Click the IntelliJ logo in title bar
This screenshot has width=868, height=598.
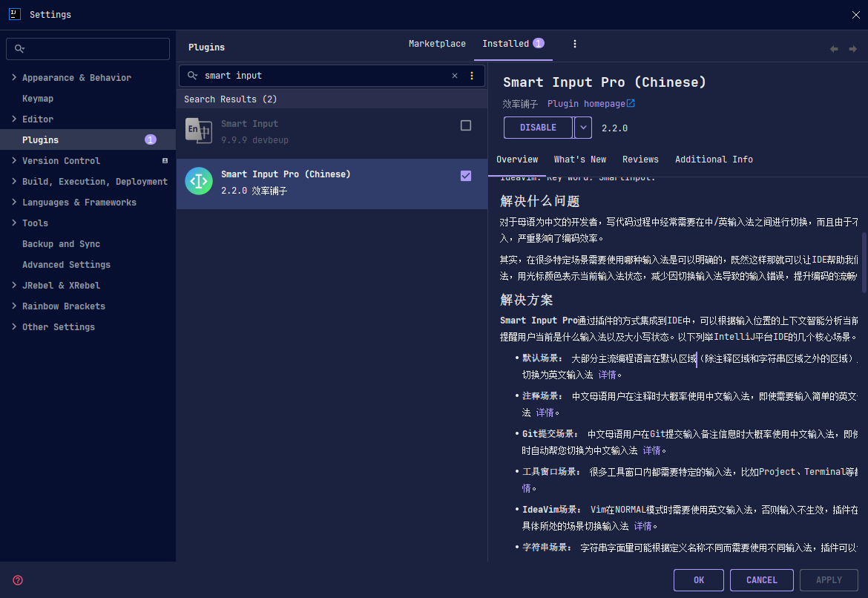pyautogui.click(x=15, y=14)
